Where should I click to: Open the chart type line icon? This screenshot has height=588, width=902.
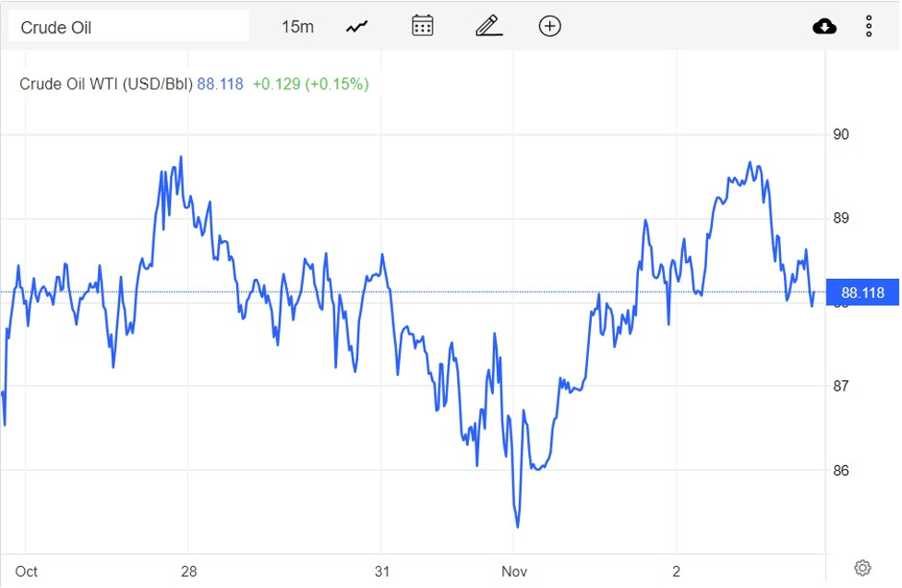357,27
